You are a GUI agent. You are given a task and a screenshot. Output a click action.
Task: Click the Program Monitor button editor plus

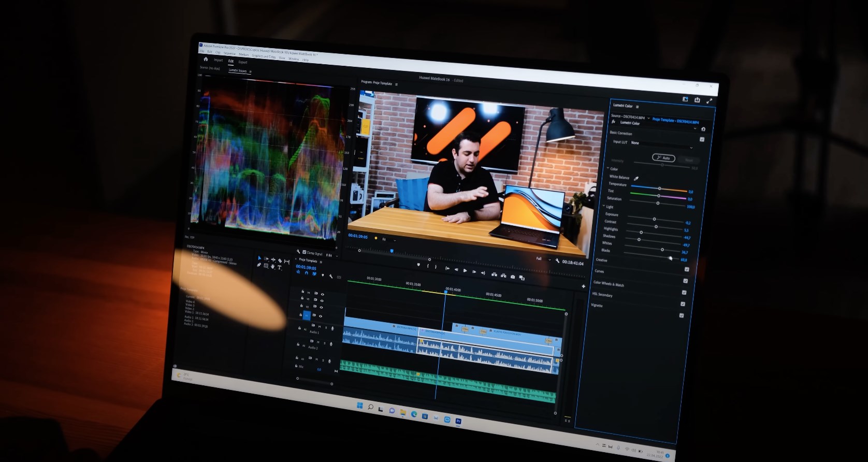(583, 286)
